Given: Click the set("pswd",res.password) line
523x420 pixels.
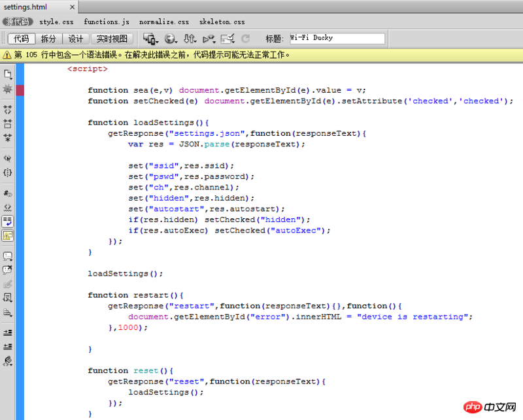Looking at the screenshot, I should (x=191, y=176).
